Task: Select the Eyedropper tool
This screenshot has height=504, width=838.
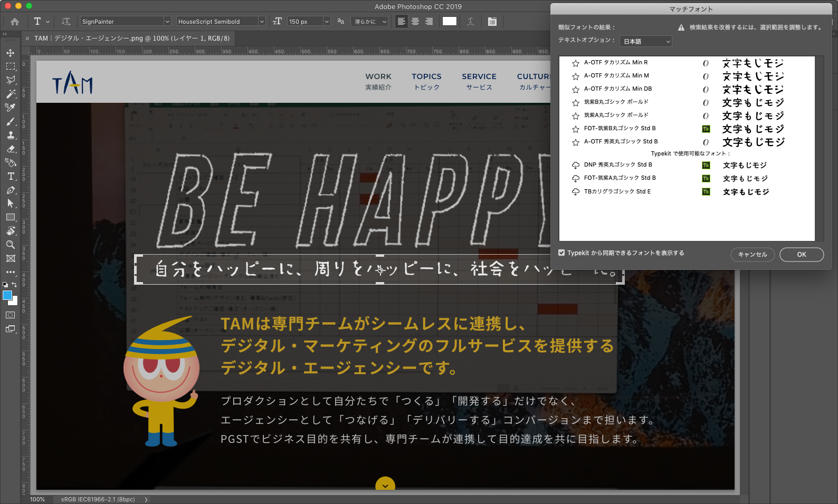Action: coord(11,108)
